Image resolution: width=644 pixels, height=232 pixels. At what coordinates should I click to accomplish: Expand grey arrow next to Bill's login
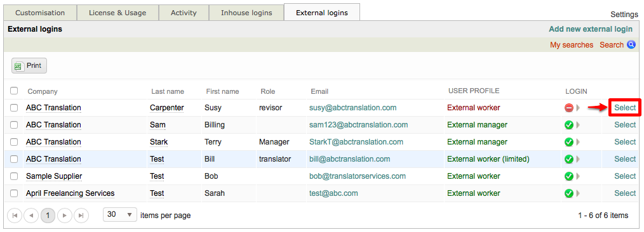pos(578,159)
